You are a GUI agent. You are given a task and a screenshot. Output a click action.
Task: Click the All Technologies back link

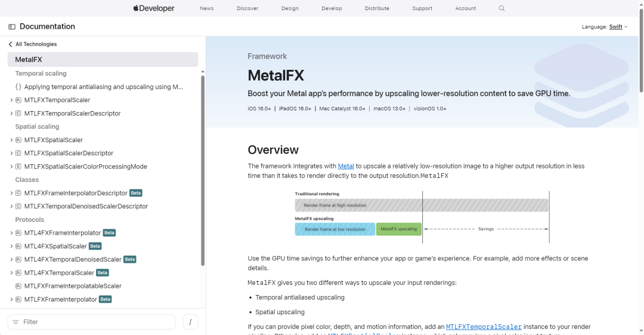pyautogui.click(x=36, y=44)
